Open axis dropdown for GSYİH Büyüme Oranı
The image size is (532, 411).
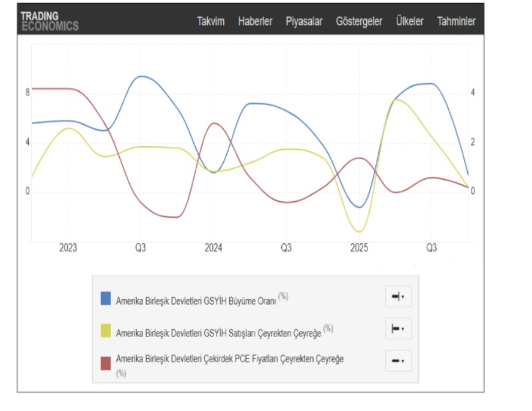[x=398, y=297]
